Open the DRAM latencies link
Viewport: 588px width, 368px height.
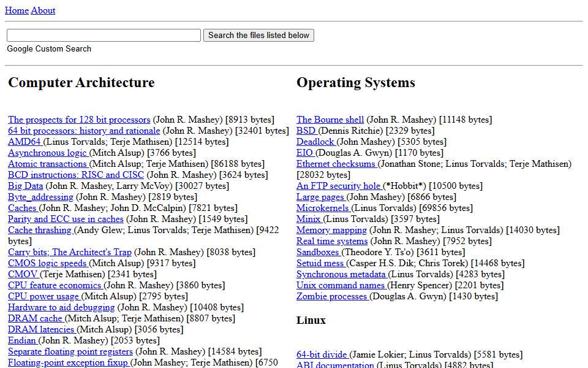42,330
